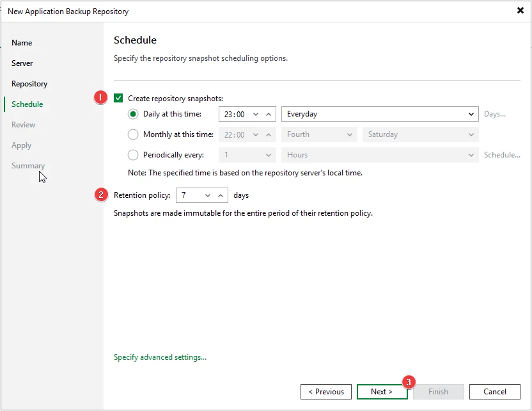Open Specify advanced settings link

[x=160, y=357]
